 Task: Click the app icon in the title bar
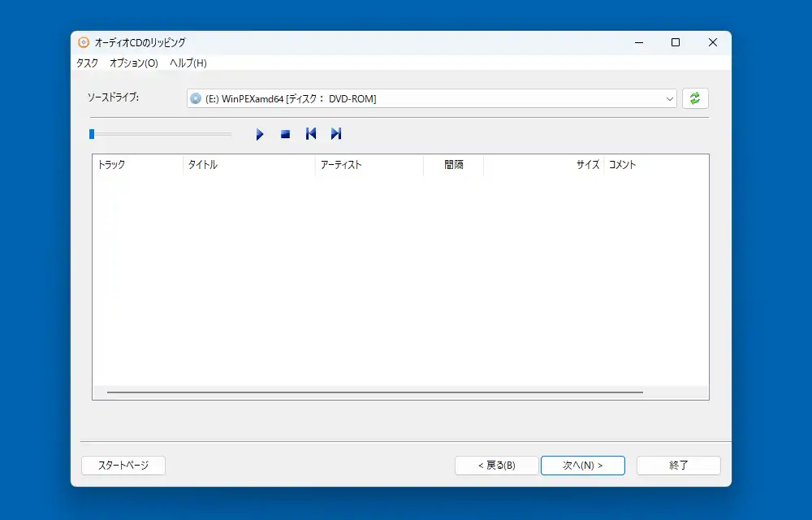[x=84, y=42]
